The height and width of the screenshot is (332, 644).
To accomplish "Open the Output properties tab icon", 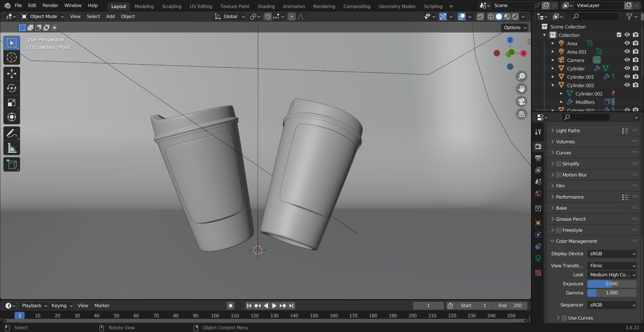I will pos(538,158).
